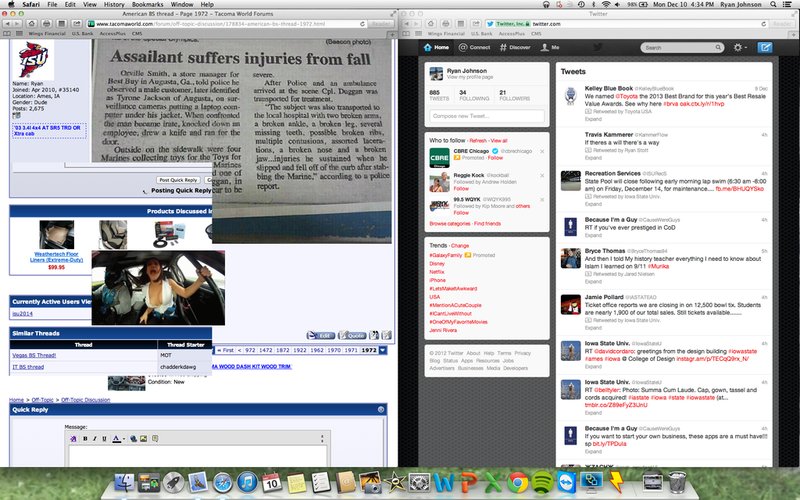Toggle italic in Quick Reply editor

[x=95, y=439]
